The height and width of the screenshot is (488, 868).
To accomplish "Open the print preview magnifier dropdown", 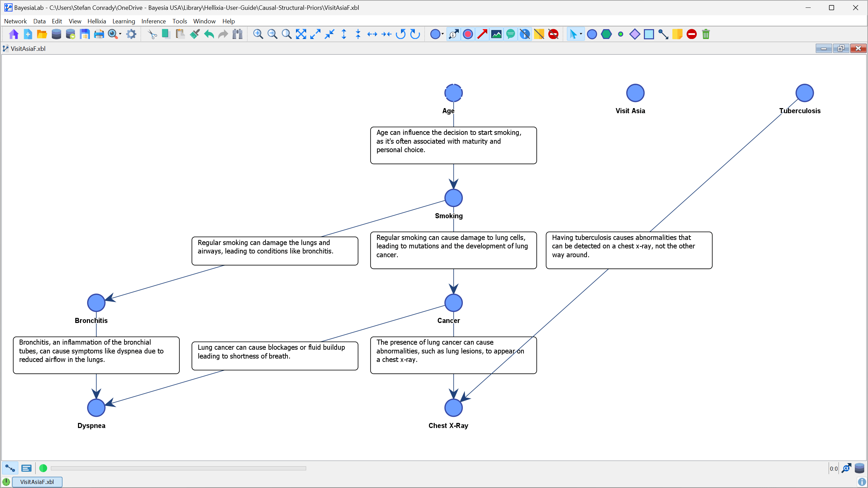I will 120,34.
